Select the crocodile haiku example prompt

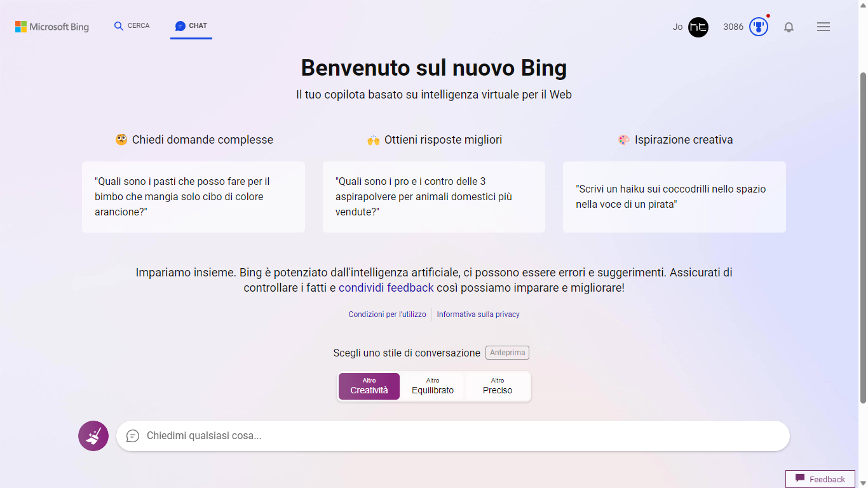[x=674, y=197]
